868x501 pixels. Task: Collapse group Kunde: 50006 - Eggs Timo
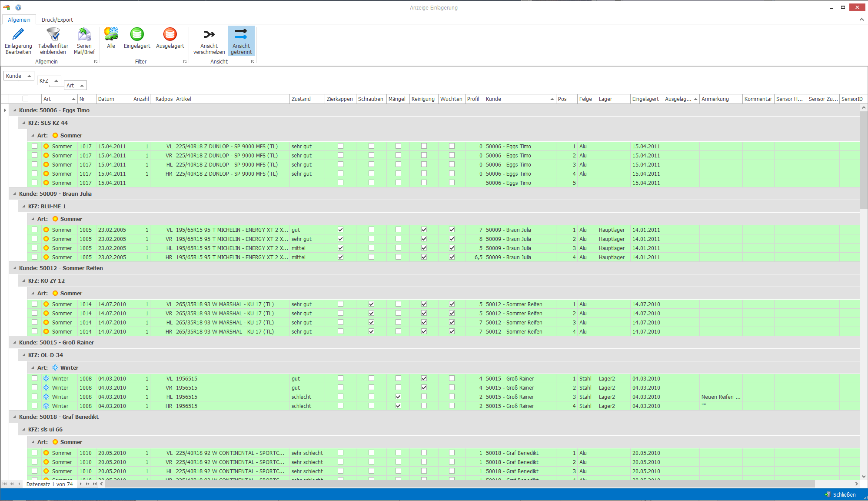[x=14, y=110]
